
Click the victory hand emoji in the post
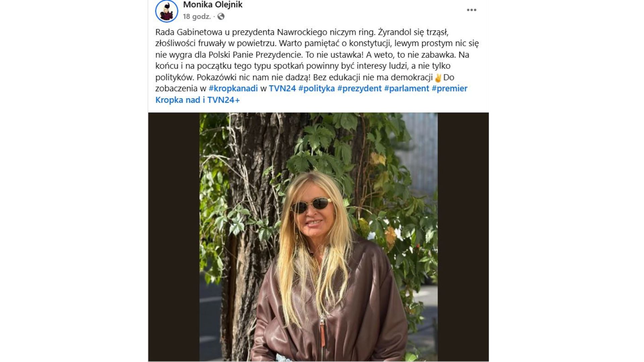(x=438, y=78)
